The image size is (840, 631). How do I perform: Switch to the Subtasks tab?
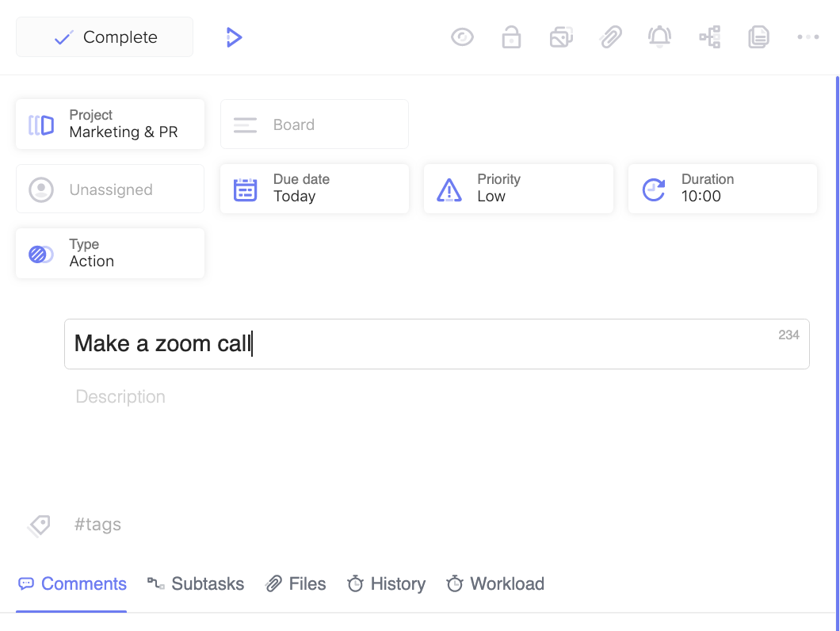(x=196, y=584)
